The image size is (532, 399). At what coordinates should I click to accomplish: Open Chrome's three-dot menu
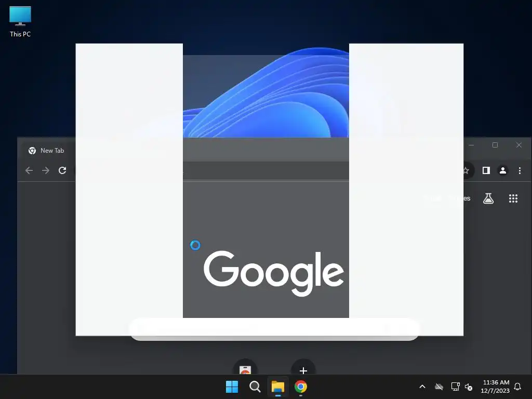pos(520,170)
